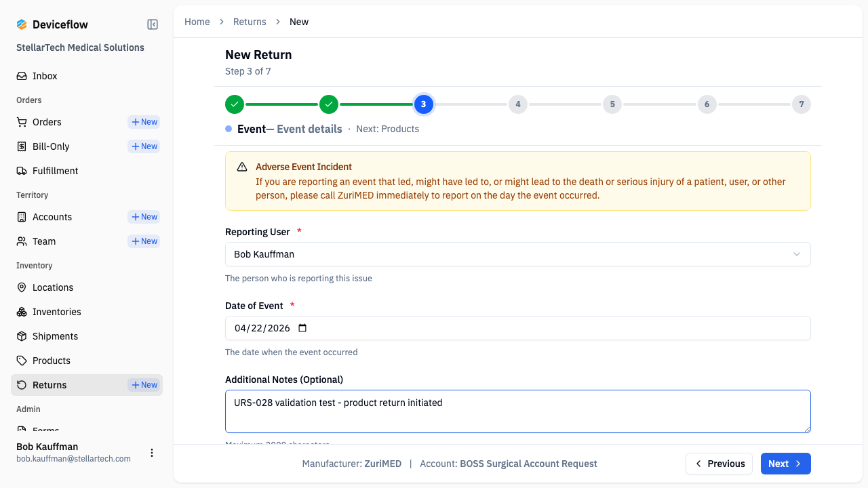Click completed step 1 checkmark

[235, 104]
